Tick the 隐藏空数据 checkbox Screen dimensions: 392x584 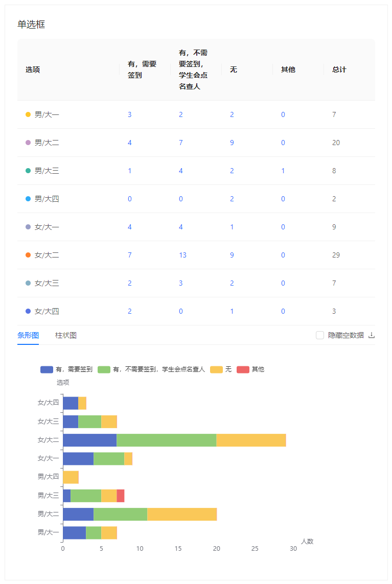click(x=320, y=335)
